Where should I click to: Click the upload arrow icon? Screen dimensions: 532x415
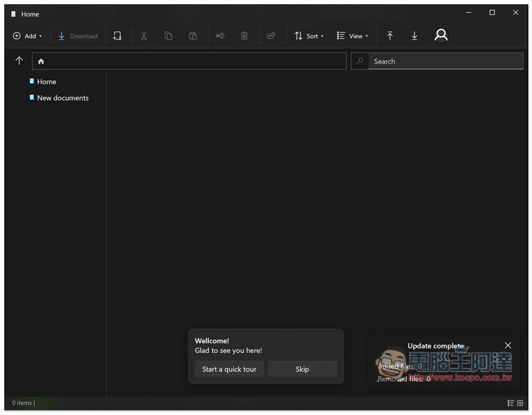(390, 36)
